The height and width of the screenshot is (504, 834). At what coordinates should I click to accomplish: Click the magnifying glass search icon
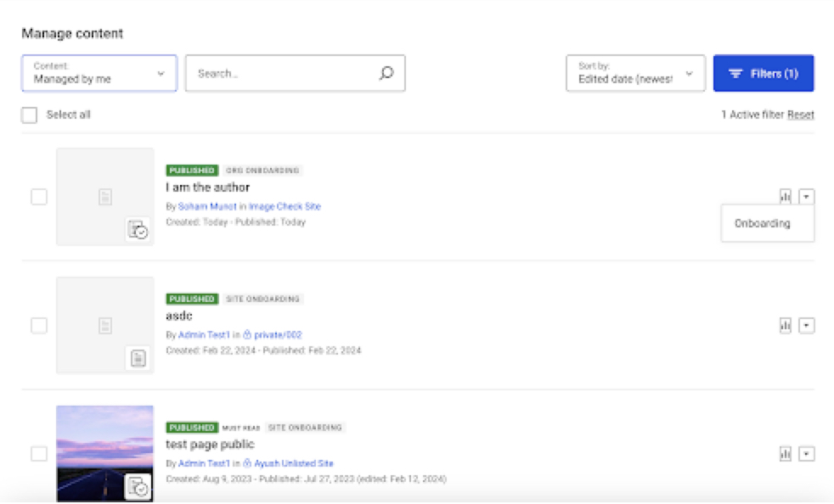(386, 73)
